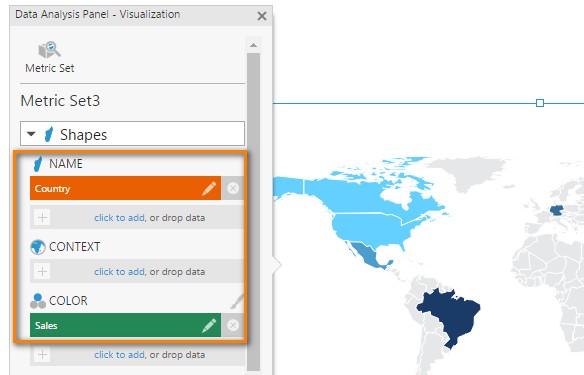Select the green Sales field

point(126,325)
